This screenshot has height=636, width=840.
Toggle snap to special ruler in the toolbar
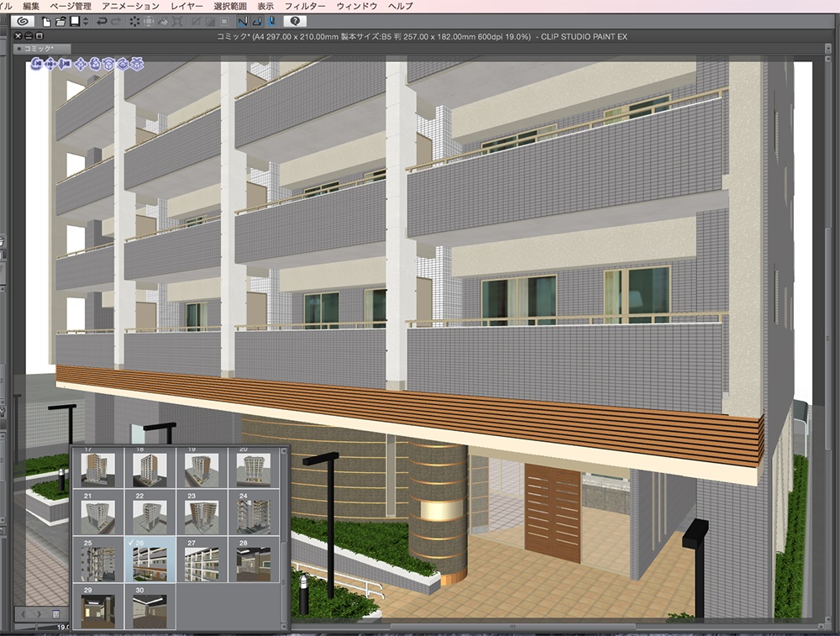click(x=258, y=24)
